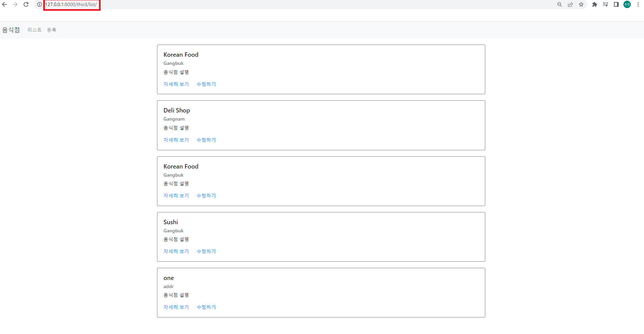This screenshot has height=334, width=644.
Task: Click the browser forward arrow
Action: (x=15, y=4)
